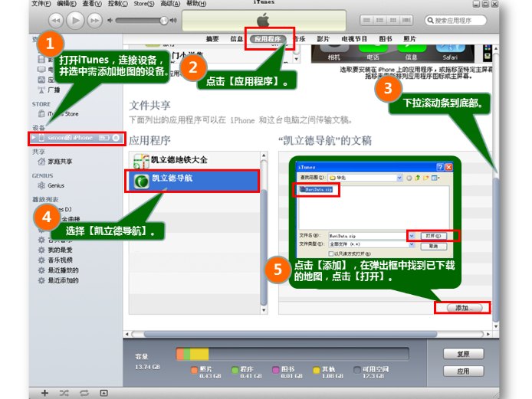Screen dimensions: 532x399
Task: Open the 文件(F) menu
Action: click(41, 4)
